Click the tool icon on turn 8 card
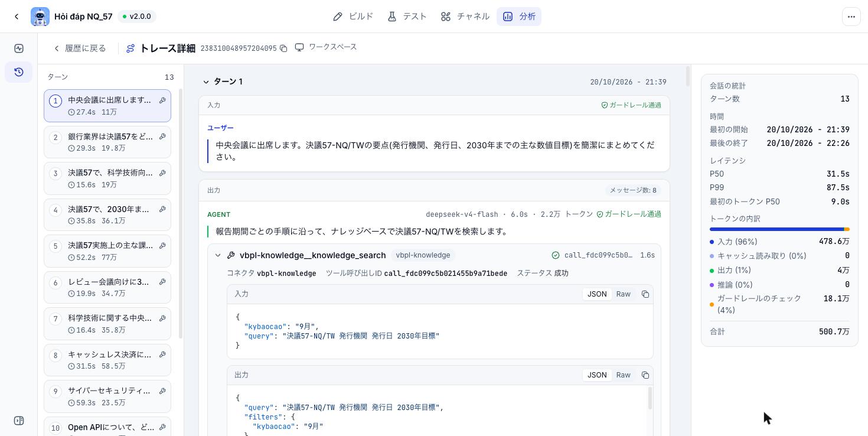The image size is (868, 436). (x=162, y=354)
